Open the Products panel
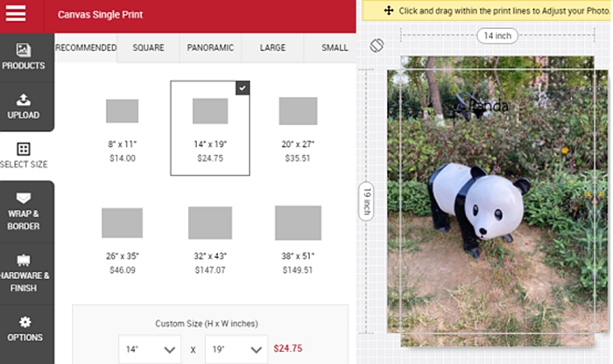Image resolution: width=613 pixels, height=364 pixels. (24, 57)
